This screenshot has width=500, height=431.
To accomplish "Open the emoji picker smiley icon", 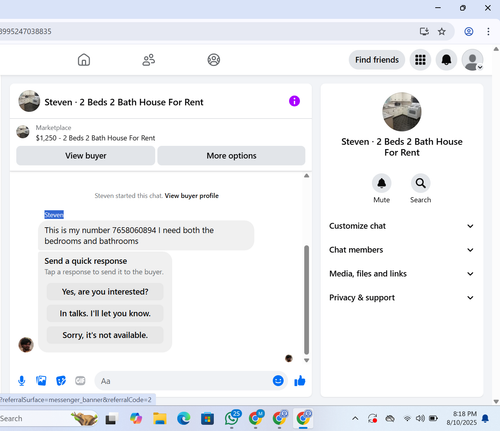I will point(278,380).
